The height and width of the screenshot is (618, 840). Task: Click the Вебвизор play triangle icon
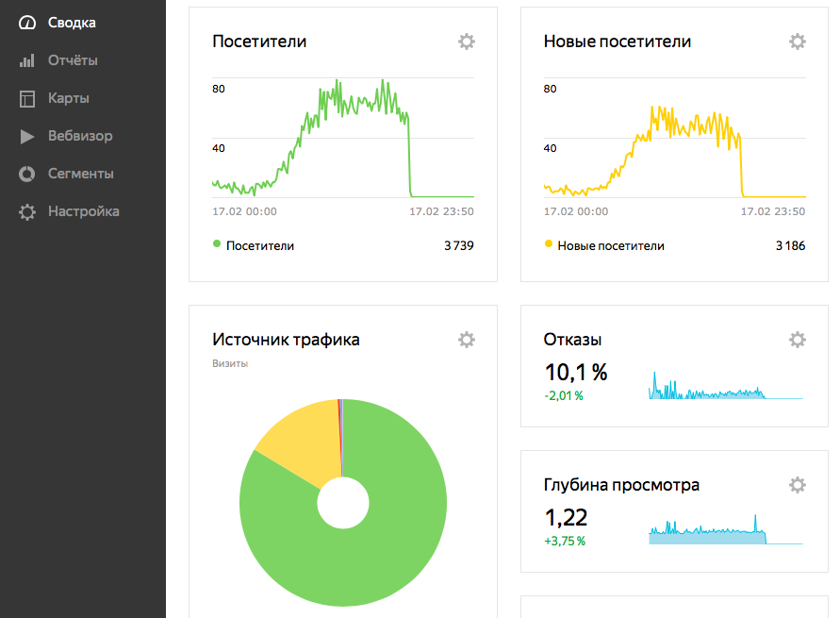(x=26, y=136)
